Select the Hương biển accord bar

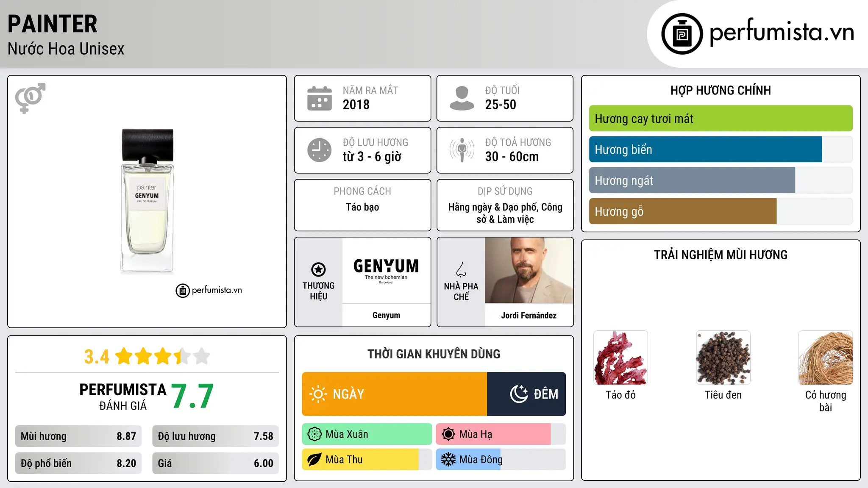point(721,150)
